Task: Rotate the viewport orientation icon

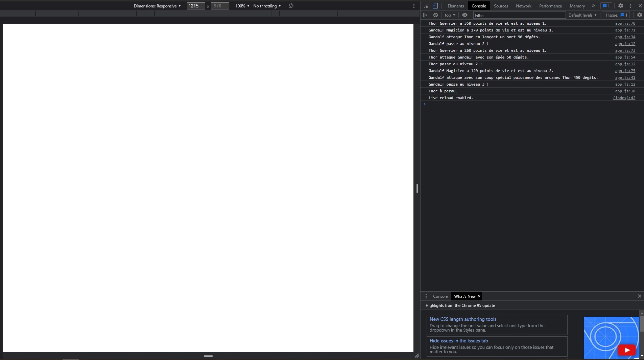Action: 291,6
